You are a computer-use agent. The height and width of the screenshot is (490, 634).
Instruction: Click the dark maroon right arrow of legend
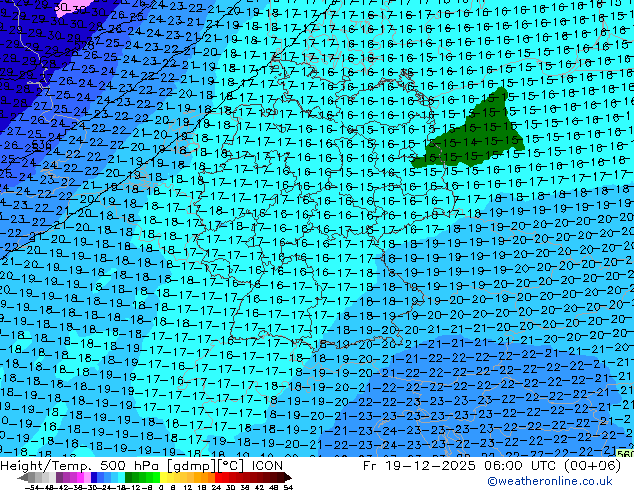click(287, 477)
